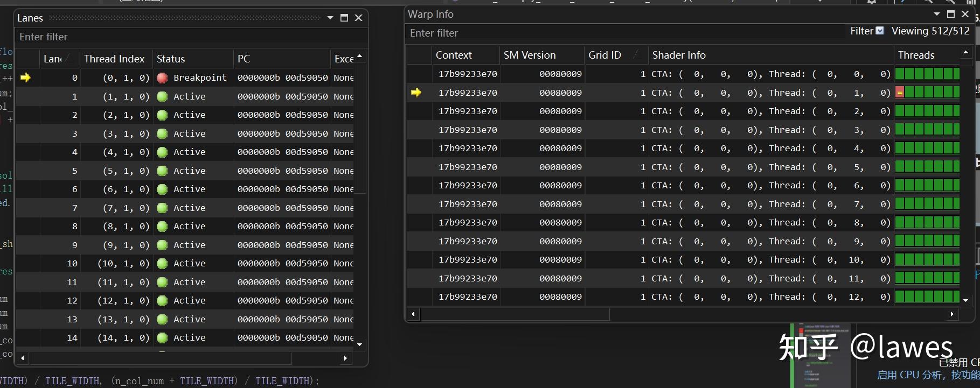This screenshot has height=388, width=980.
Task: Click the red current-thread square in Threads column
Action: pyautogui.click(x=900, y=93)
